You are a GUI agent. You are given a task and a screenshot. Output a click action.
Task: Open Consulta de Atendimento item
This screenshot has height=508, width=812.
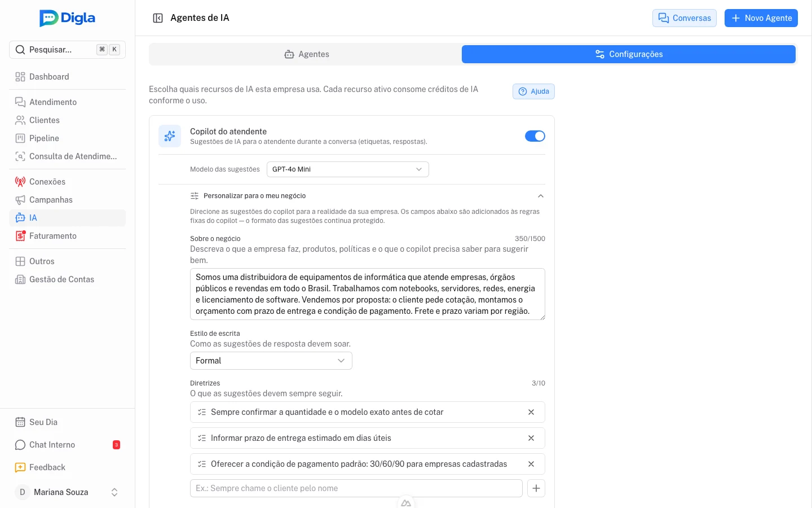tap(67, 156)
